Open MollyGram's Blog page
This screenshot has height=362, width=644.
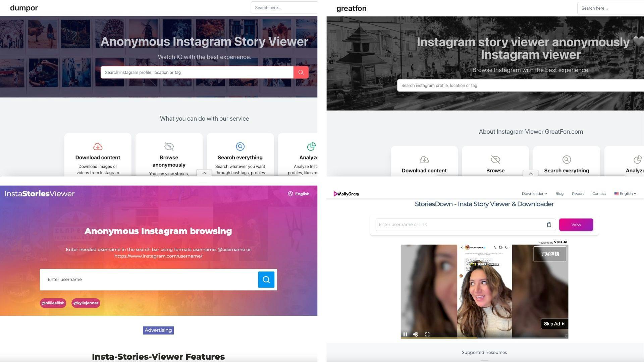pos(559,194)
